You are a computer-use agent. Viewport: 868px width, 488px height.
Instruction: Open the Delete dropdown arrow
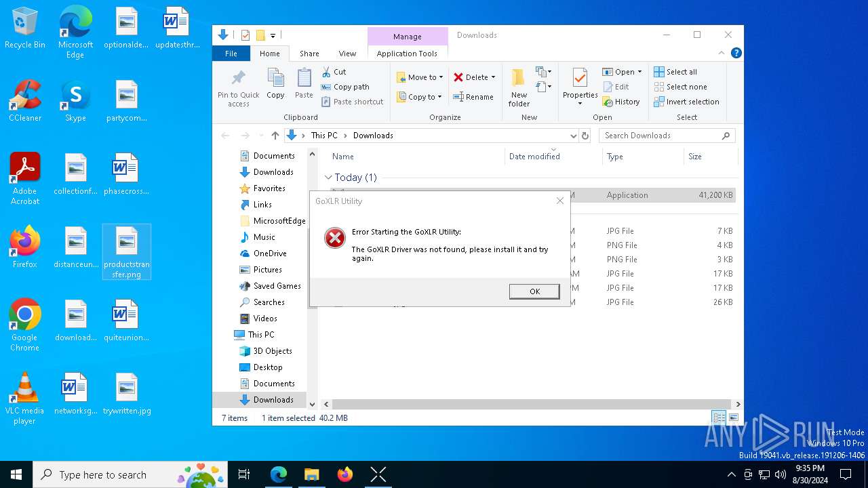pos(493,77)
